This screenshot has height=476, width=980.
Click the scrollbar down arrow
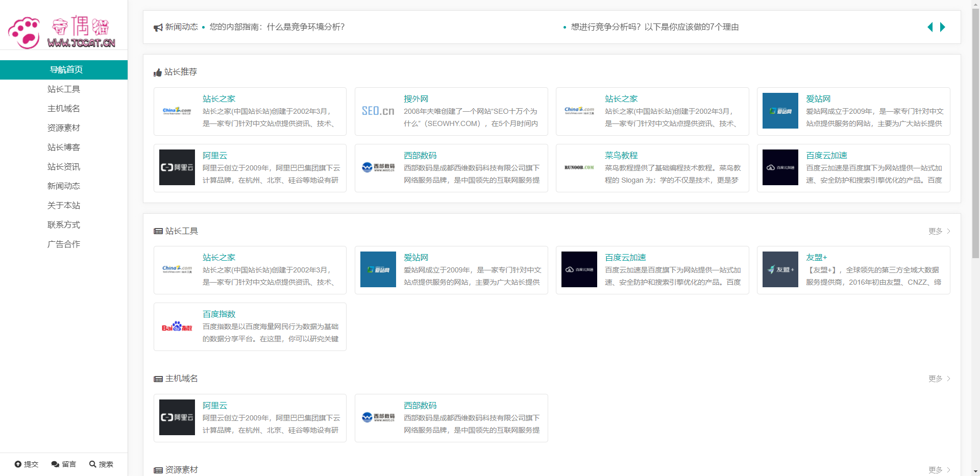[x=975, y=472]
